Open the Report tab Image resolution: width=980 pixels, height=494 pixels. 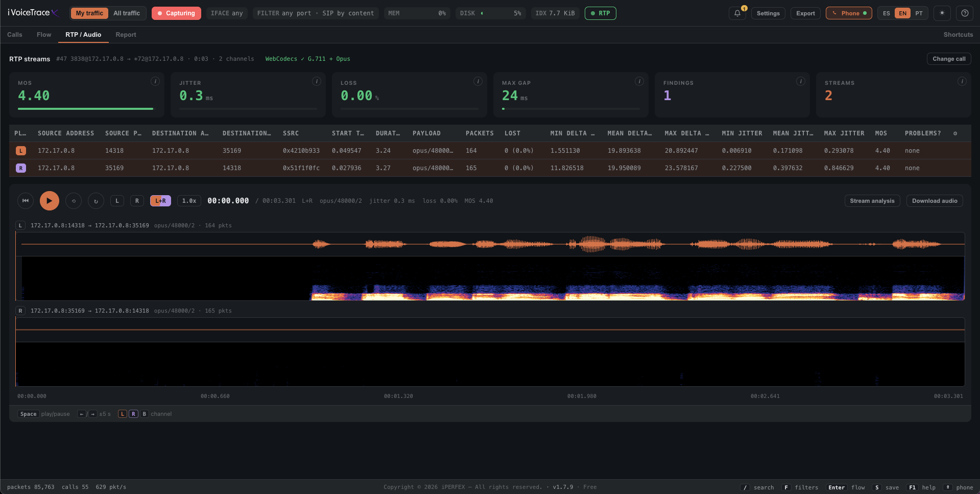126,35
